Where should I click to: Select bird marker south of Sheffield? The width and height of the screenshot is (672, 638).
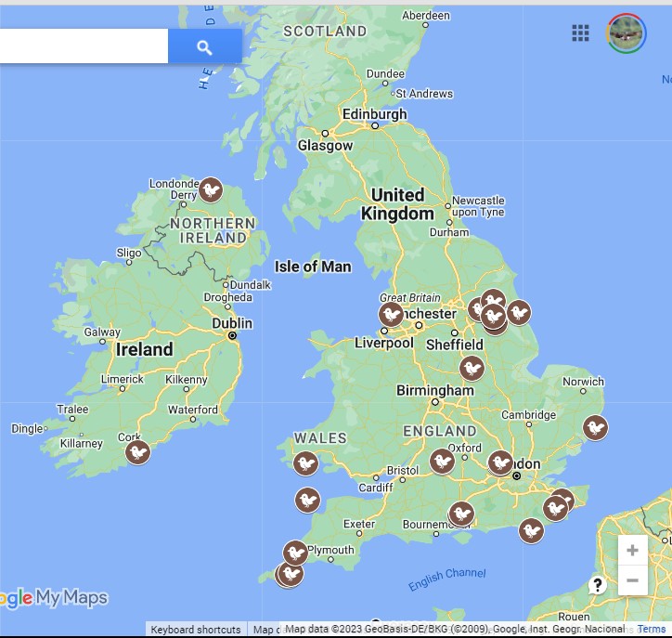(x=472, y=369)
